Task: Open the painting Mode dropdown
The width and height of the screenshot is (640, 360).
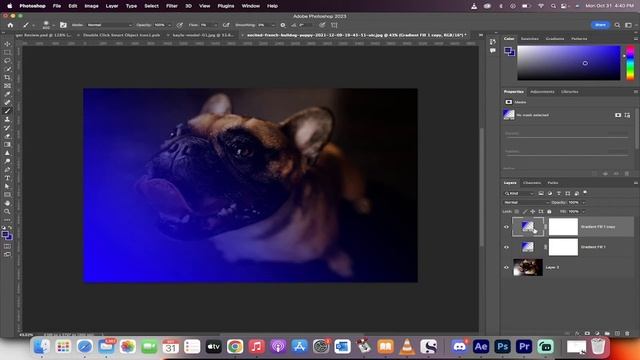Action: coord(109,25)
